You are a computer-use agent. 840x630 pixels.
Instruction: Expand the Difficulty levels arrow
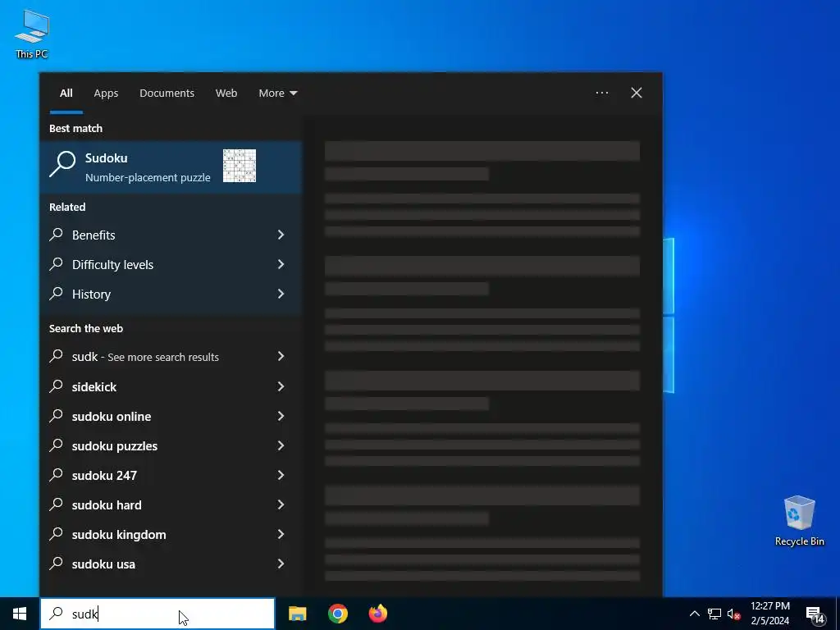point(281,264)
